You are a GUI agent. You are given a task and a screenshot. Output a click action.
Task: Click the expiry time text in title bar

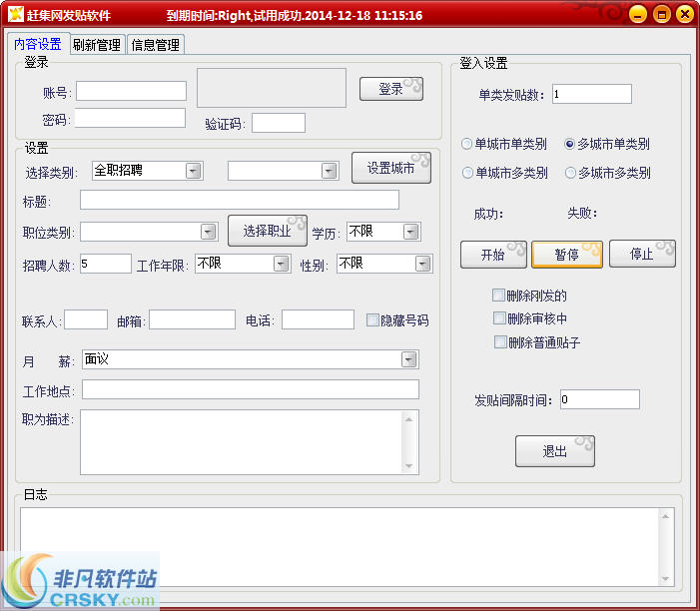click(295, 16)
